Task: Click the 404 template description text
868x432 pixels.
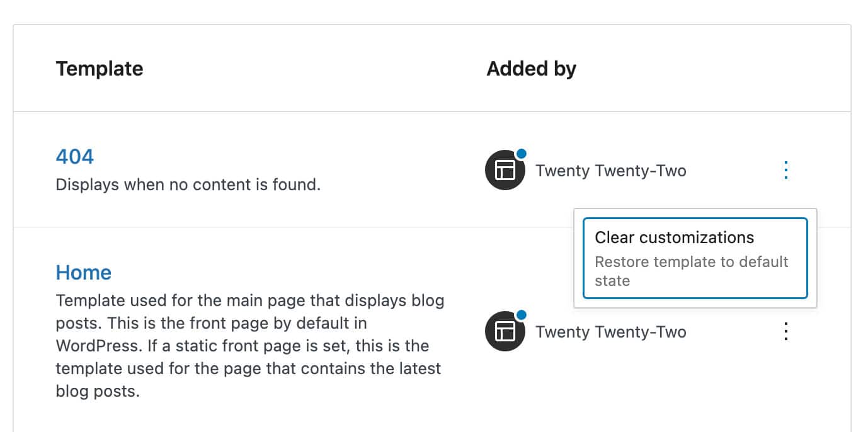Action: click(188, 185)
